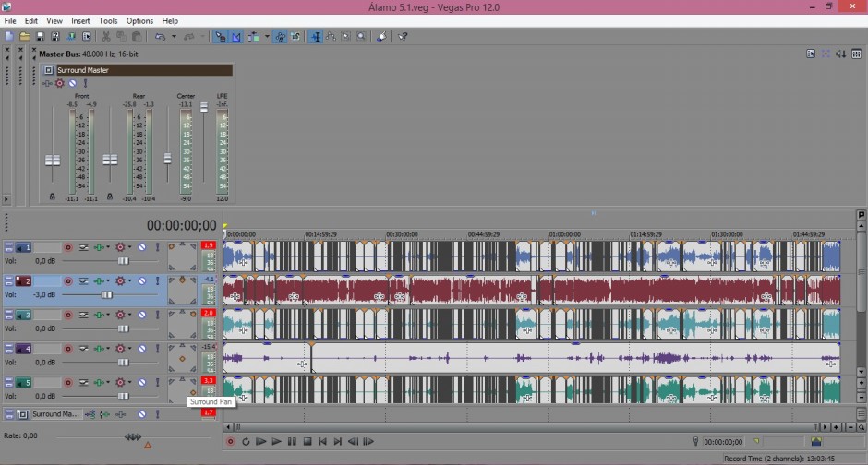The width and height of the screenshot is (868, 465).
Task: Toggle Lock Envelopes to Events
Action: (x=280, y=37)
